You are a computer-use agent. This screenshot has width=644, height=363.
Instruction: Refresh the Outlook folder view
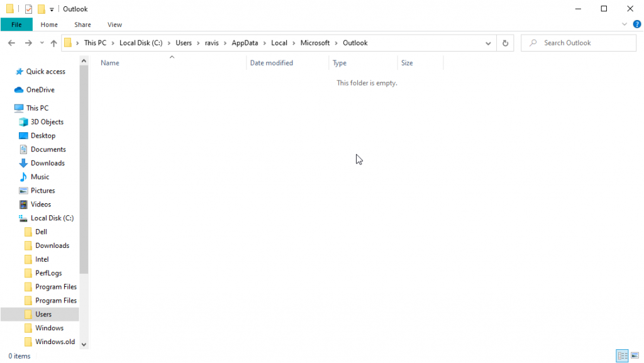click(x=505, y=43)
